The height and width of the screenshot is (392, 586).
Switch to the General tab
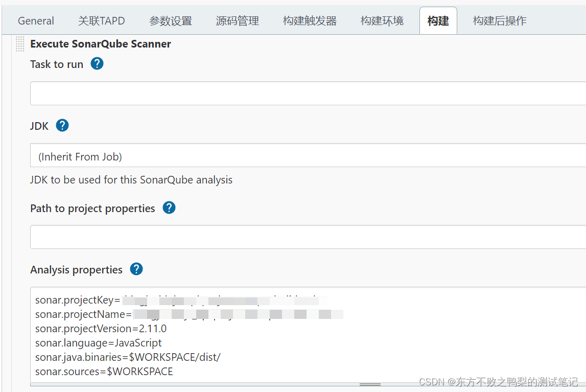35,20
